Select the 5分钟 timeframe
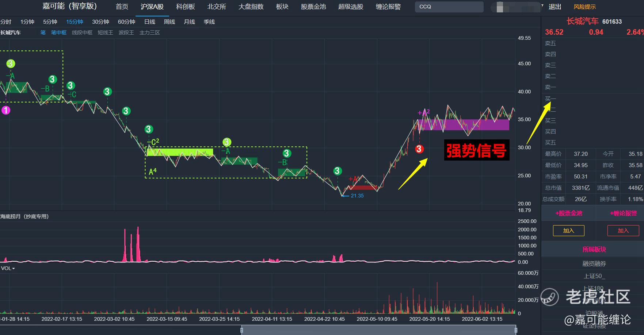644x335 pixels. tap(50, 22)
